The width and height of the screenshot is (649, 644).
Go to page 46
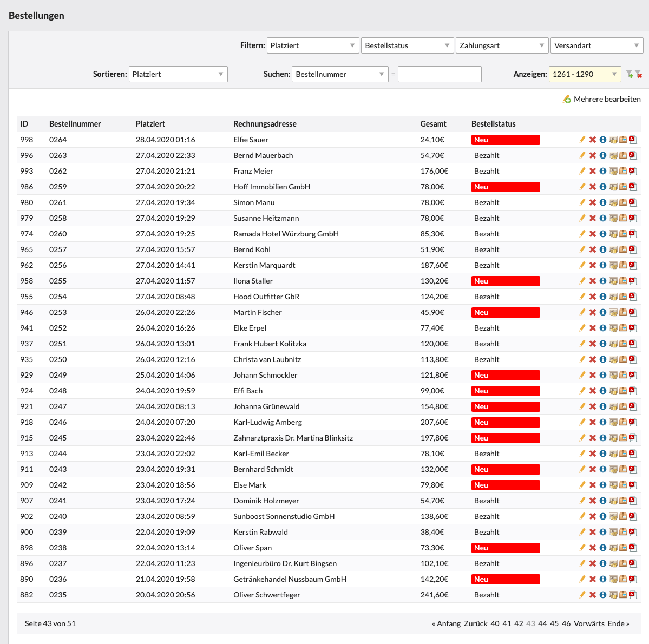pos(566,623)
